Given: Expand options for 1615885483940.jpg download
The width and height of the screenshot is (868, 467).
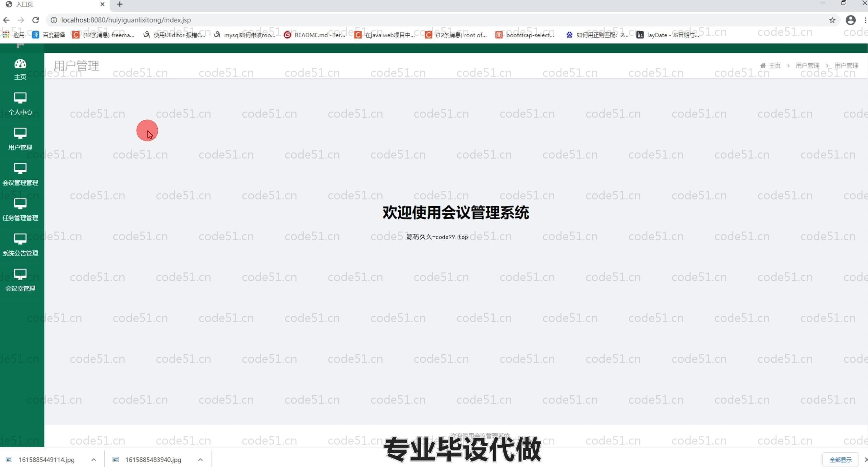Looking at the screenshot, I should click(x=200, y=460).
